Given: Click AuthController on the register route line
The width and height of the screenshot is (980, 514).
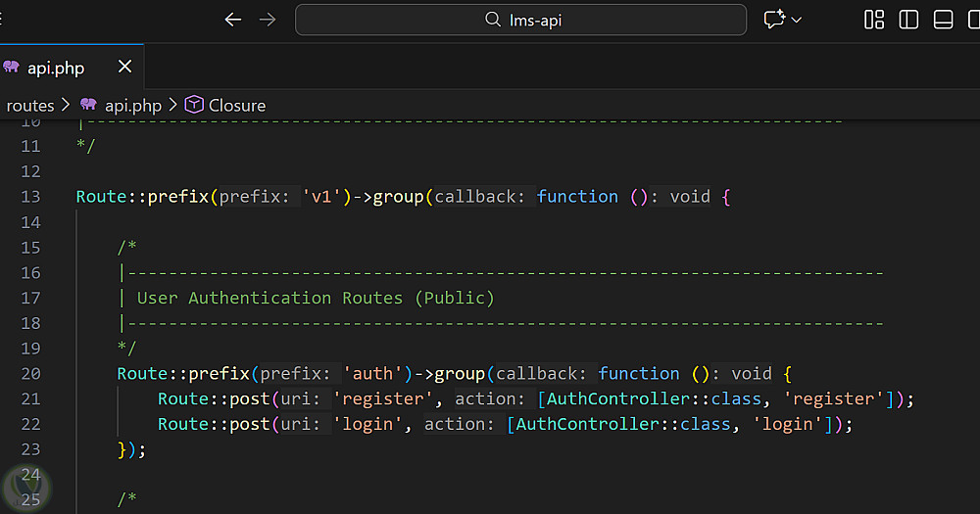Looking at the screenshot, I should 607,398.
